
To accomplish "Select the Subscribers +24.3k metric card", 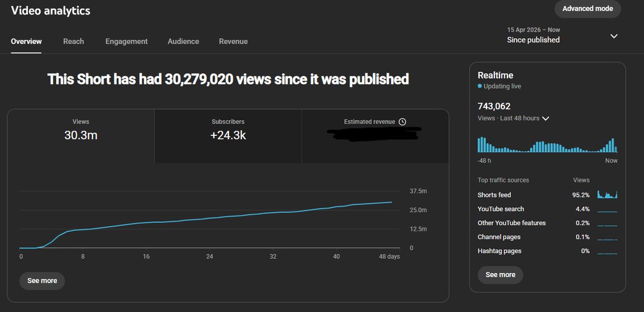I will [228, 136].
